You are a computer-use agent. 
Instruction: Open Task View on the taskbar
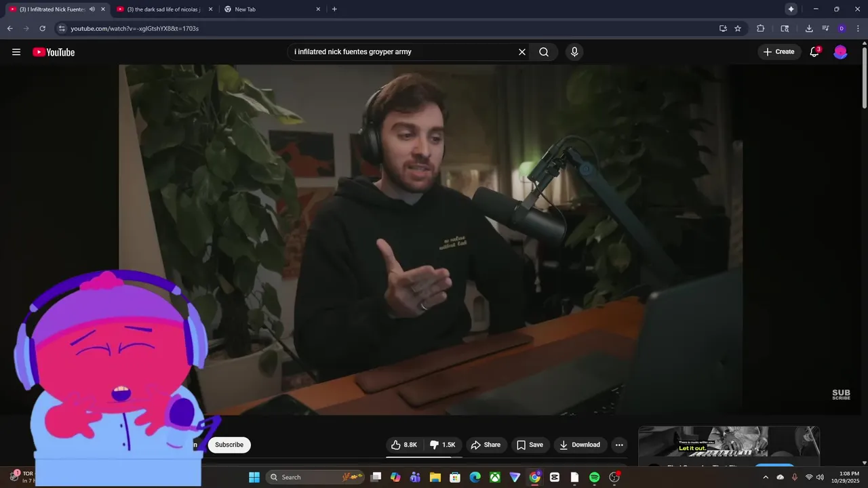(376, 477)
